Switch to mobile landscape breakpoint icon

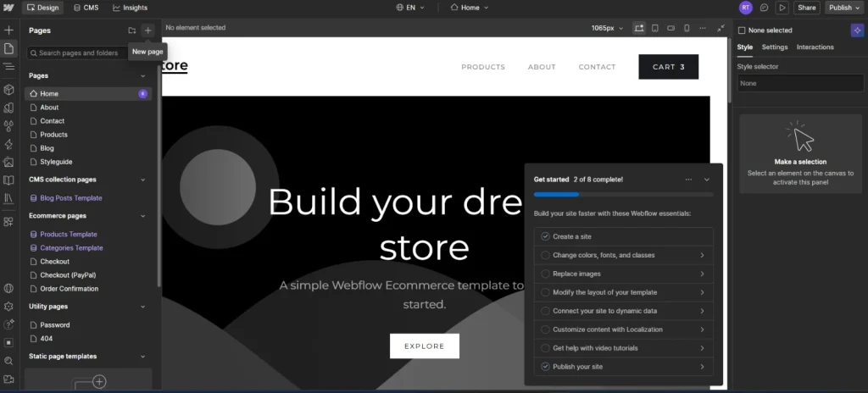(x=671, y=28)
